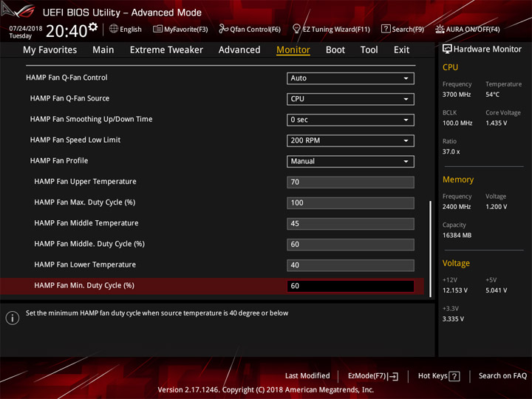Click HAMP Fan Max. Duty Cycle field
The image size is (532, 399).
click(x=350, y=203)
